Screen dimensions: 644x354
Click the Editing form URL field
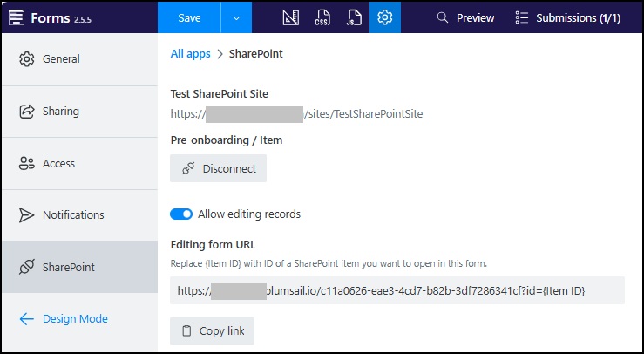[x=397, y=290]
